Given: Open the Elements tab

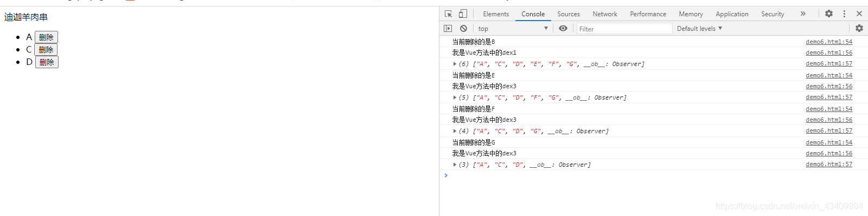Looking at the screenshot, I should 496,14.
